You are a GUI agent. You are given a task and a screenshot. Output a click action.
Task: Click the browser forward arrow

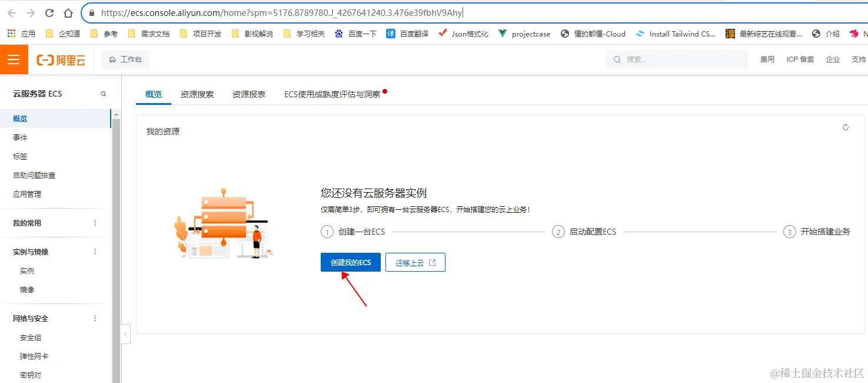click(31, 12)
